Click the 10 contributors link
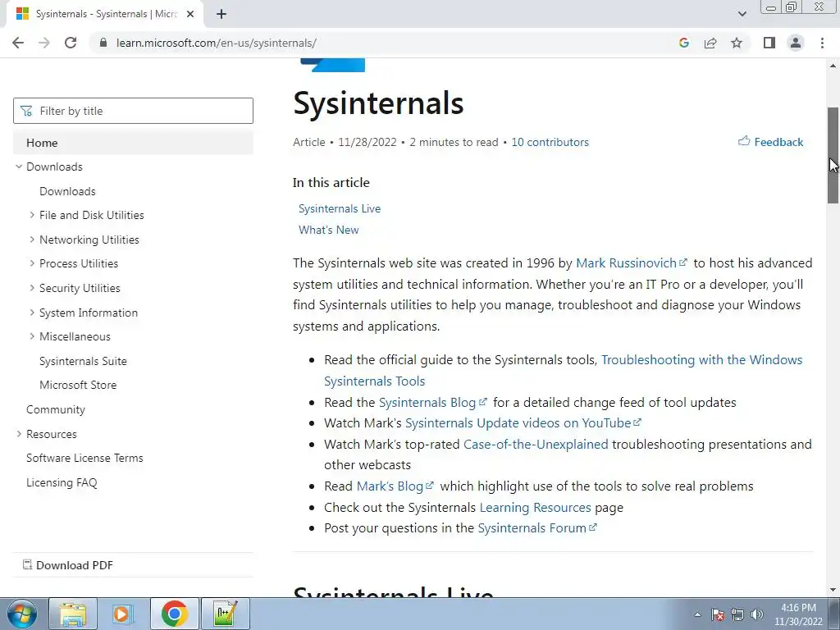 click(x=550, y=142)
